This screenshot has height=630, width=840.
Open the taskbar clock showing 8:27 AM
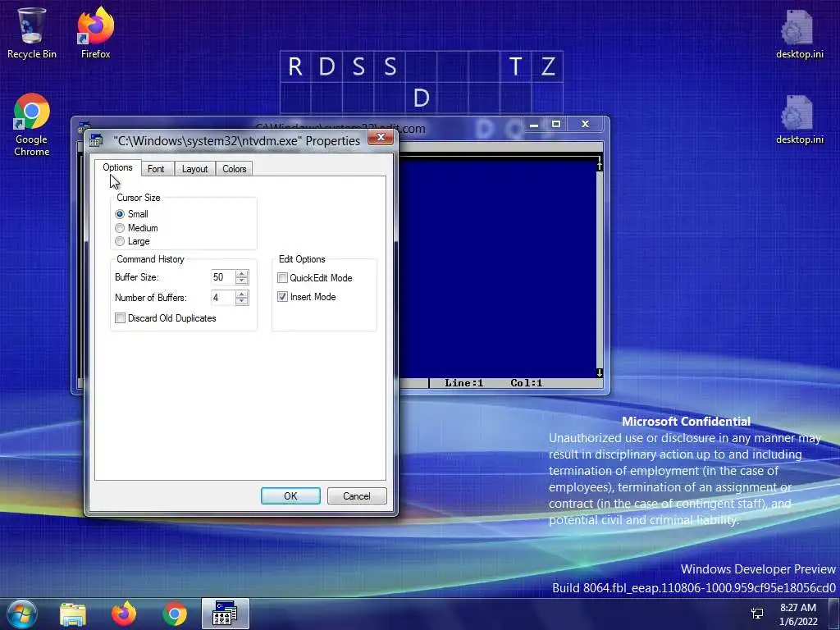[798, 614]
